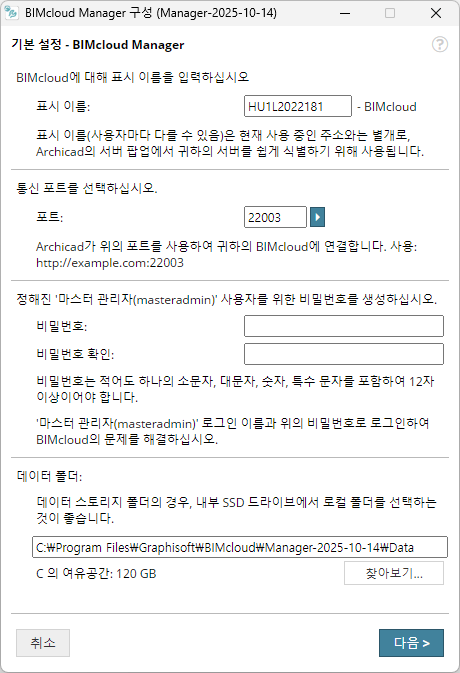Click the '- BIMcloud' suffix text
The width and height of the screenshot is (460, 673).
387,106
